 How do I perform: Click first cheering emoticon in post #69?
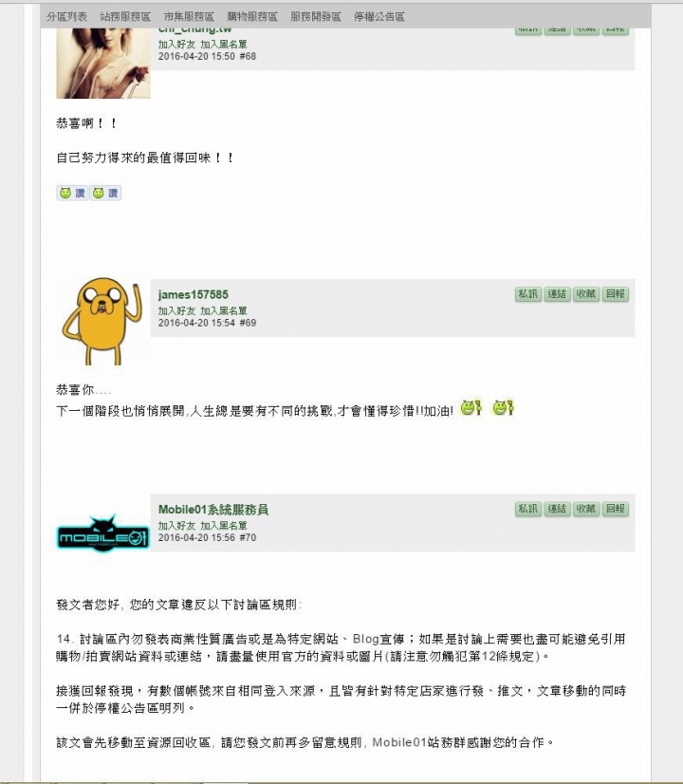(471, 408)
